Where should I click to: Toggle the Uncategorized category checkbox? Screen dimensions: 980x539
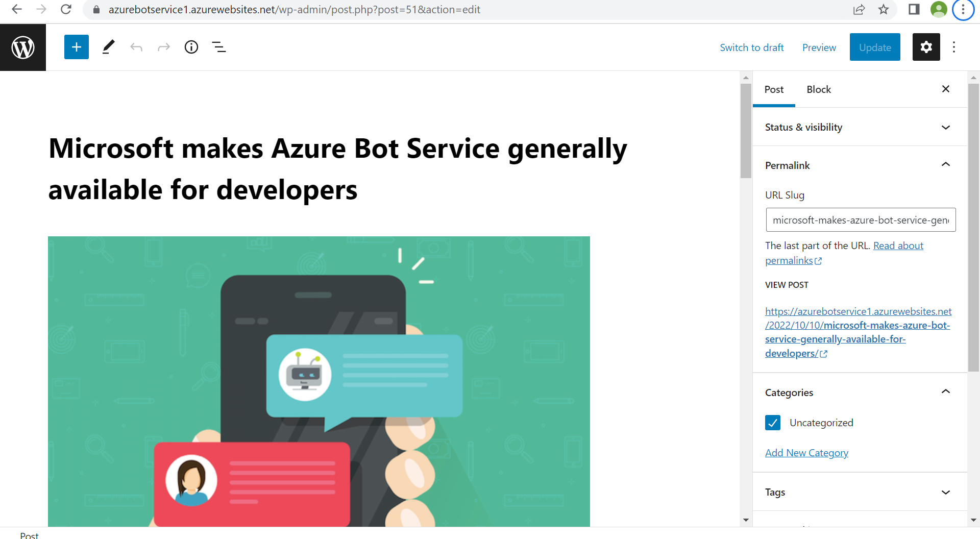773,423
